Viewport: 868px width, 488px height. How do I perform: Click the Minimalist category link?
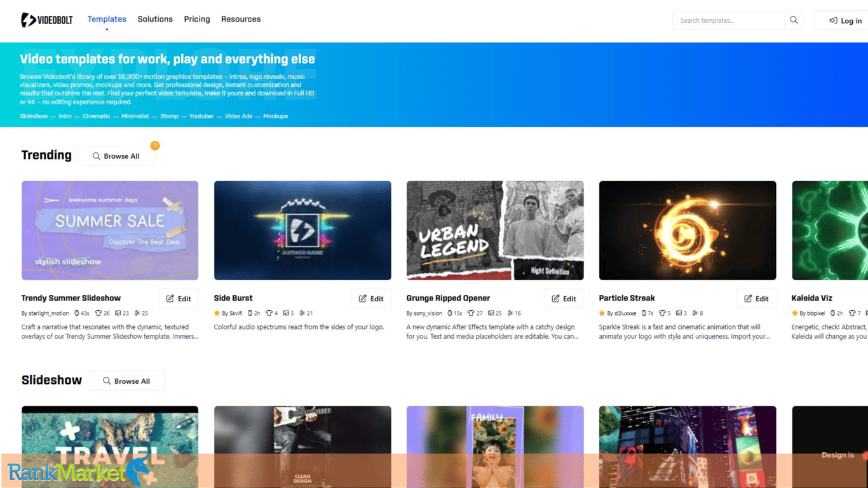[135, 116]
